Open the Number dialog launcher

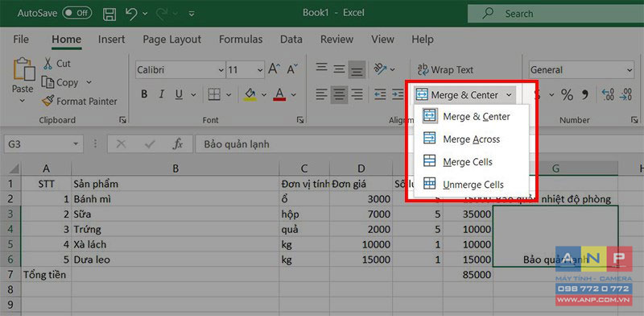tap(634, 120)
